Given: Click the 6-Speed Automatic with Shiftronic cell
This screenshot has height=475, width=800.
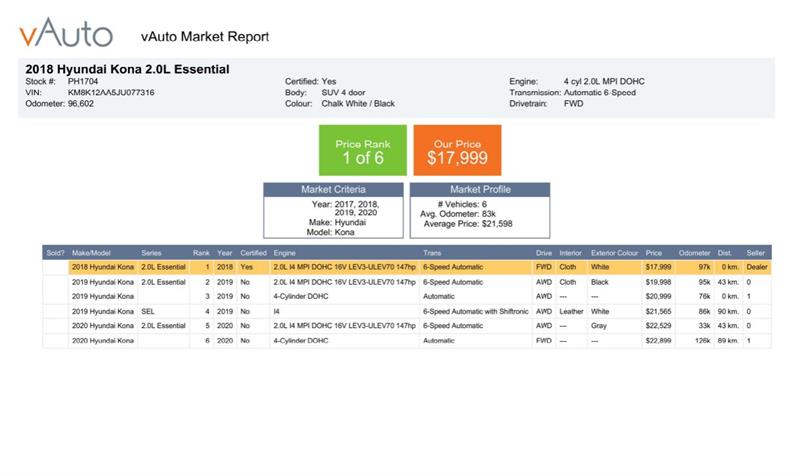Looking at the screenshot, I should (x=476, y=312).
